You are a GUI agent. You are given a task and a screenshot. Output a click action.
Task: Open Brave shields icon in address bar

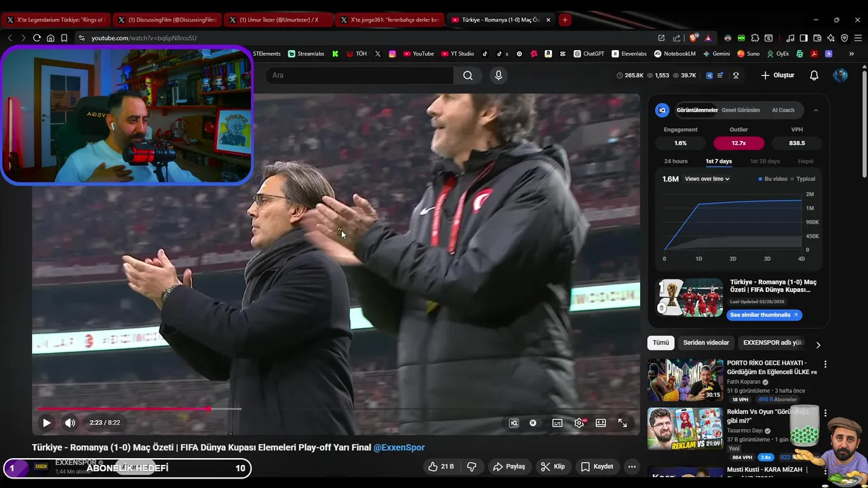click(693, 38)
